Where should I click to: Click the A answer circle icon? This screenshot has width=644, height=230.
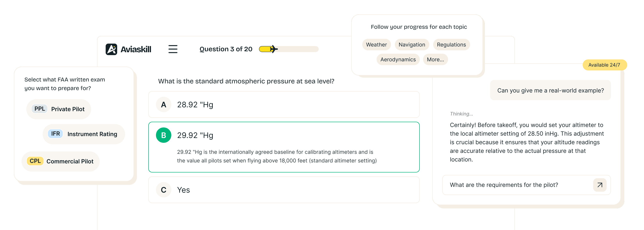(163, 105)
